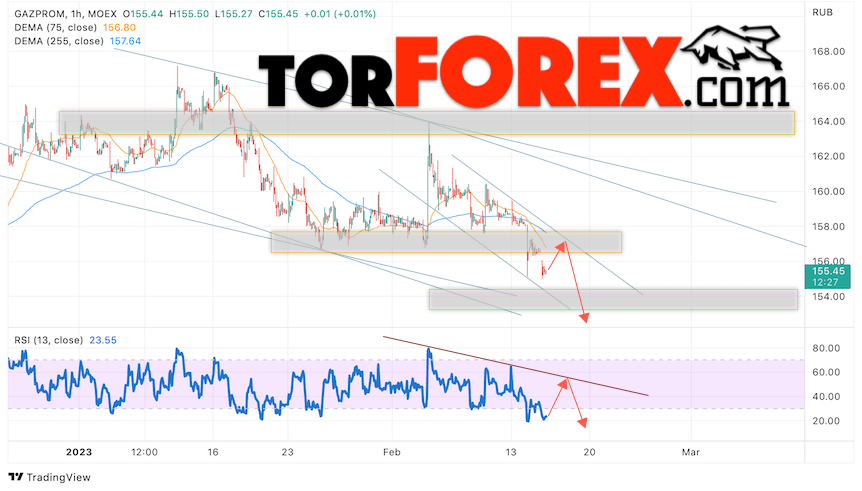Click the DEMA (75, close) indicator label
Image resolution: width=862 pixels, height=491 pixels.
[x=56, y=27]
